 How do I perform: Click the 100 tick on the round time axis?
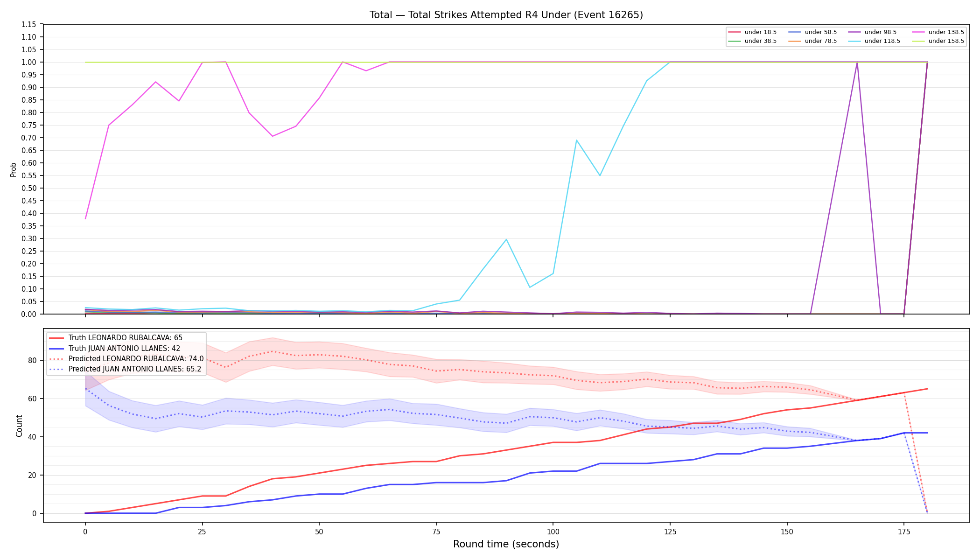(553, 532)
